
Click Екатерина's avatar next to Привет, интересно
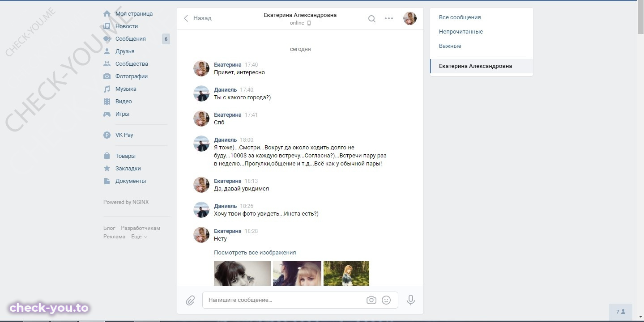[x=201, y=68]
